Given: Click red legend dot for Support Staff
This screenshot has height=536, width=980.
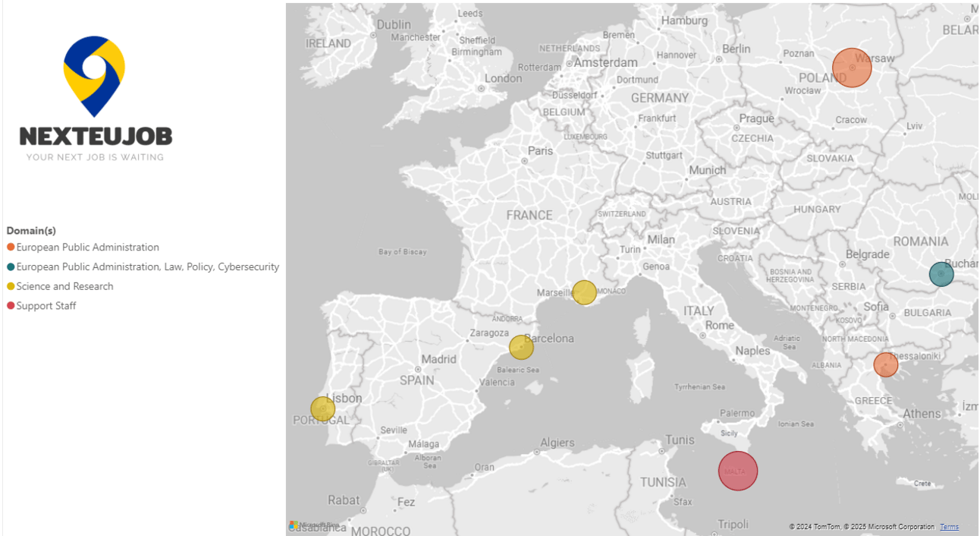Looking at the screenshot, I should coord(11,306).
